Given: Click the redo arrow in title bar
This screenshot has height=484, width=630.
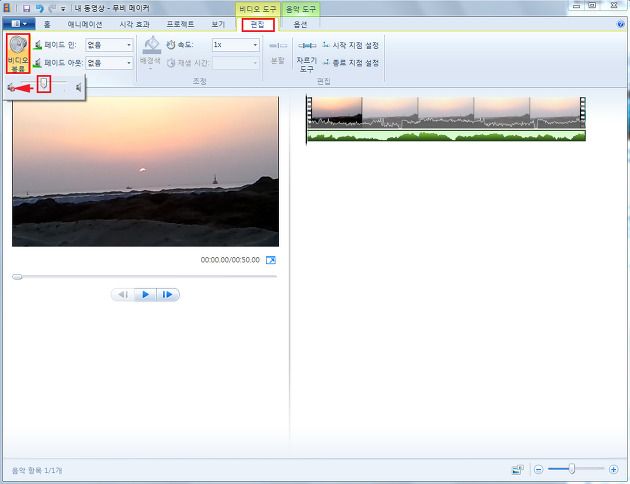Looking at the screenshot, I should click(52, 8).
